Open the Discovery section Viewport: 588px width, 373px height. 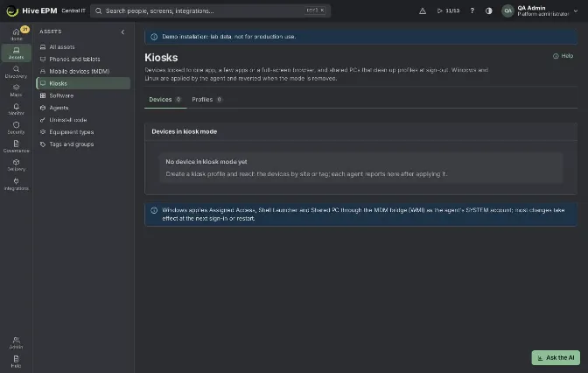pyautogui.click(x=16, y=72)
